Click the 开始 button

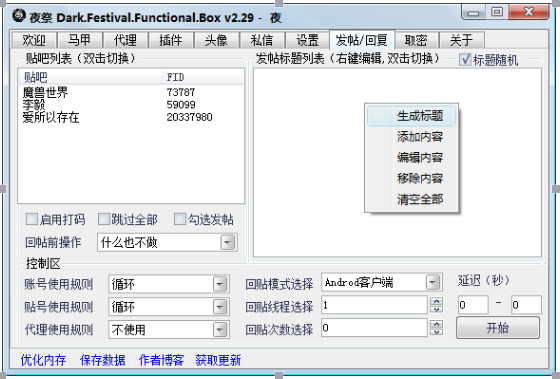(x=498, y=328)
